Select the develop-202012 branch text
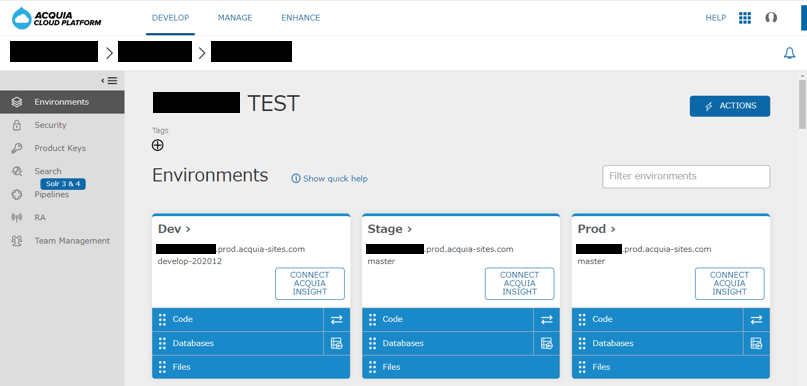Image resolution: width=807 pixels, height=386 pixels. 190,261
